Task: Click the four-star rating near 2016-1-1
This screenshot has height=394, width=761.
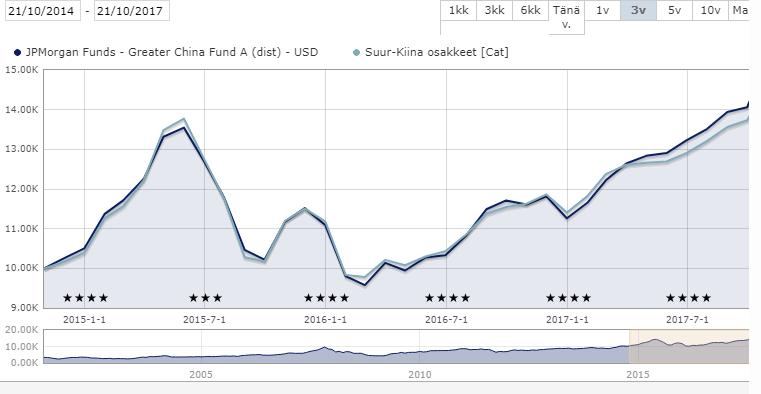Action: tap(326, 298)
